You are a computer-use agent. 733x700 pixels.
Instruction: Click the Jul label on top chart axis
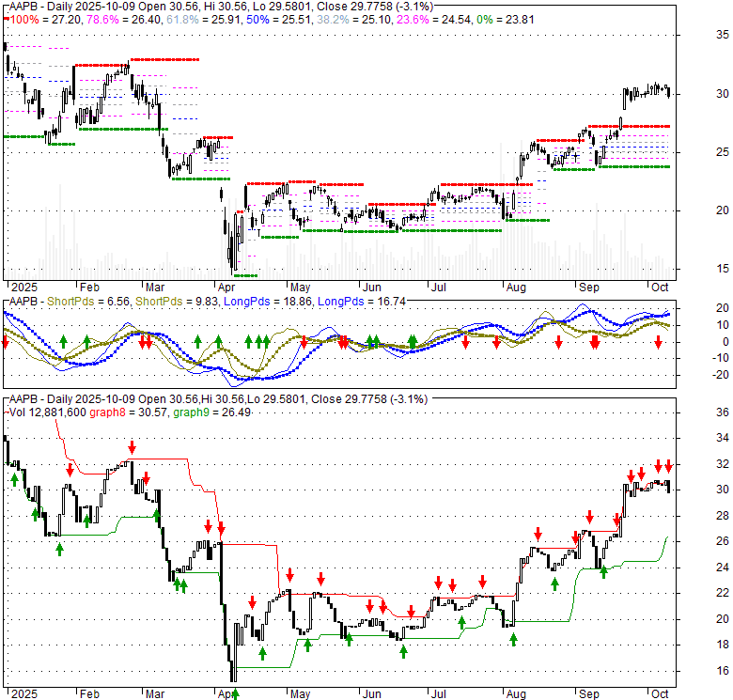[439, 288]
